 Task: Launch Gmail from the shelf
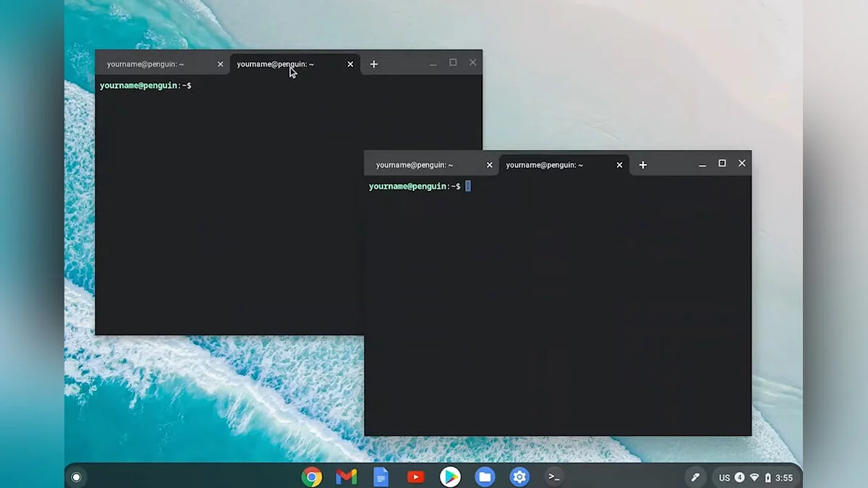pos(346,477)
